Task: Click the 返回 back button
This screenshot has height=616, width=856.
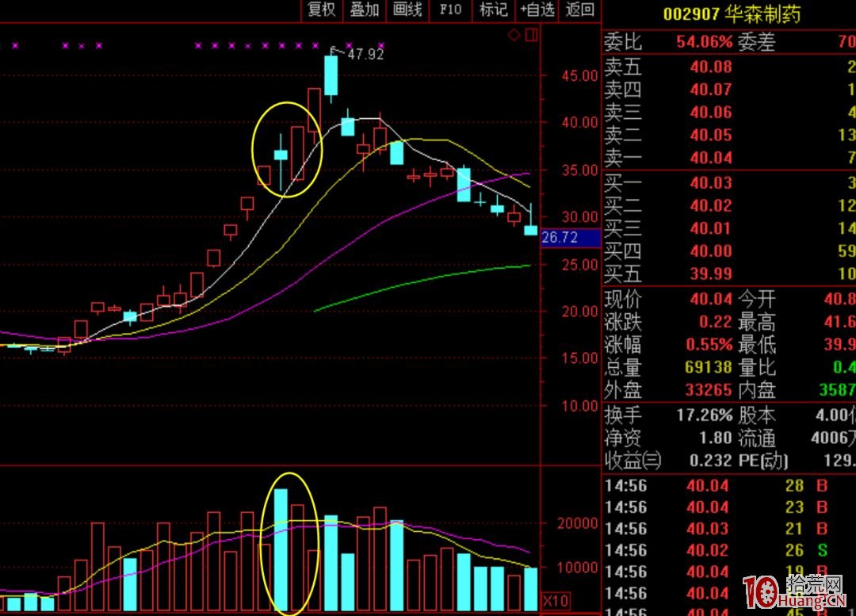Action: 579,10
